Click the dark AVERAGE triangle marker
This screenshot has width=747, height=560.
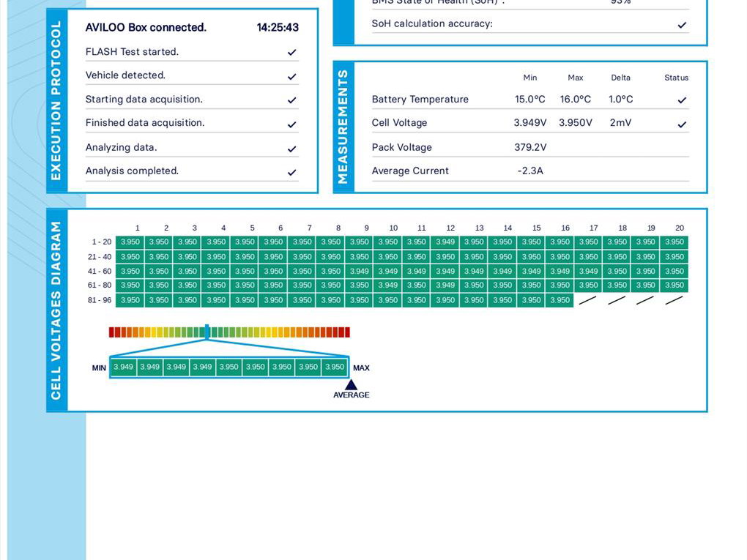351,385
